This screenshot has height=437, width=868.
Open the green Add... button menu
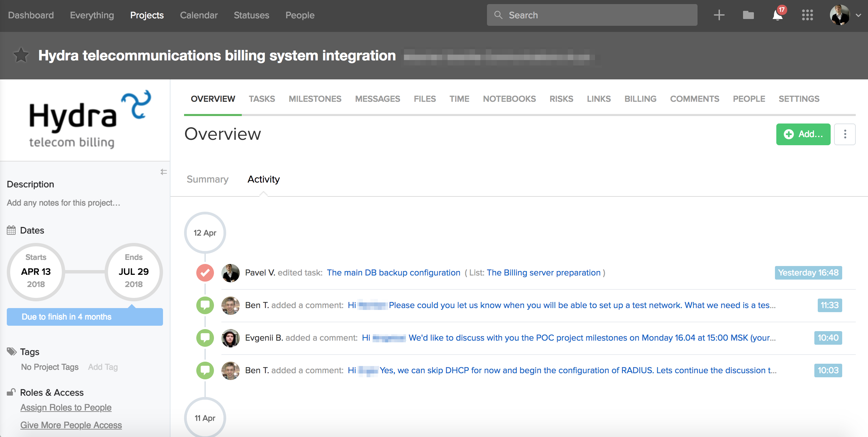pos(803,134)
